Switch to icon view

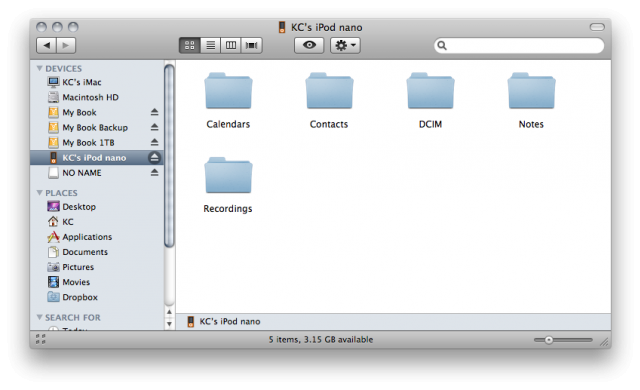189,45
